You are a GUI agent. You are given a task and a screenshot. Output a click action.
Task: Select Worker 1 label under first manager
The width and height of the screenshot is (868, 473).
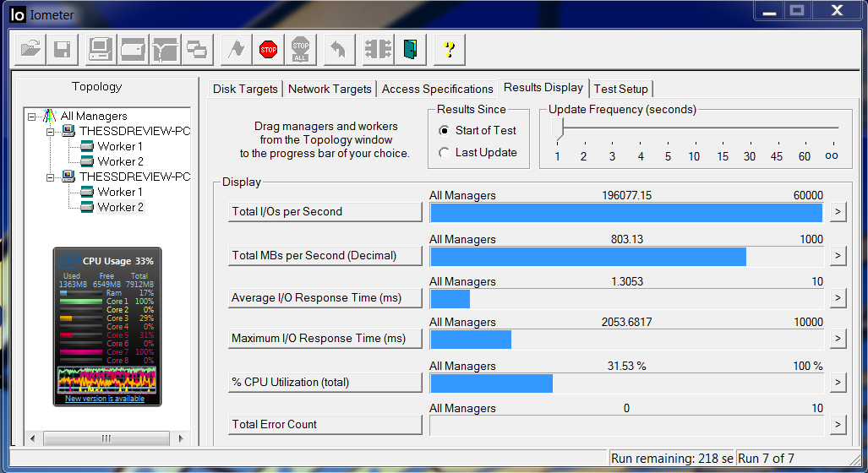coord(120,147)
